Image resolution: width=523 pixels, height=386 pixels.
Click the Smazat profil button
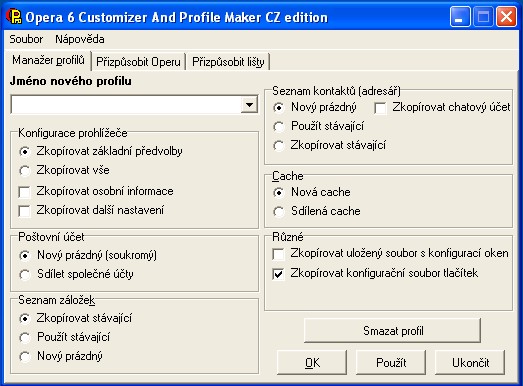coord(393,331)
